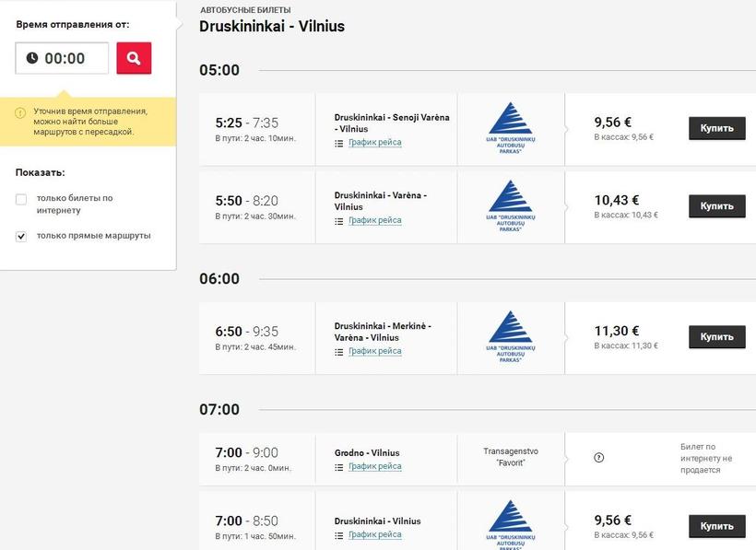Select the Druskininkai - Varėna - Vilnius route name
This screenshot has width=756, height=550.
(x=381, y=201)
